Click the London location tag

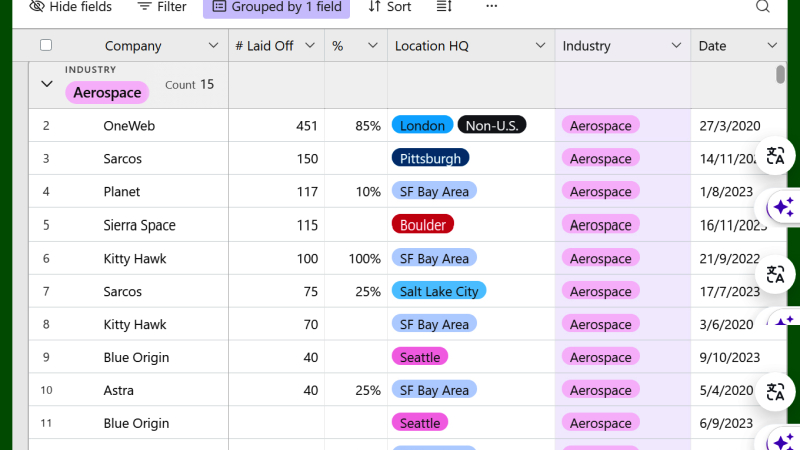tap(422, 126)
